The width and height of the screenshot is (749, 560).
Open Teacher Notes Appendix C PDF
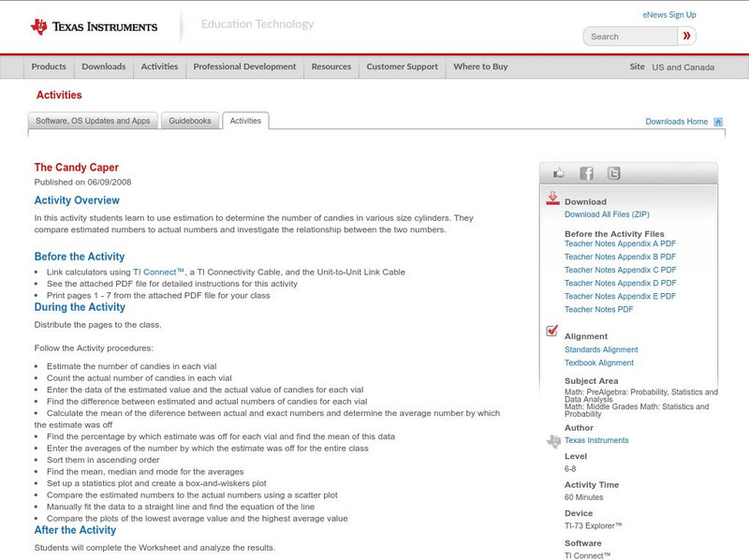[x=620, y=270]
